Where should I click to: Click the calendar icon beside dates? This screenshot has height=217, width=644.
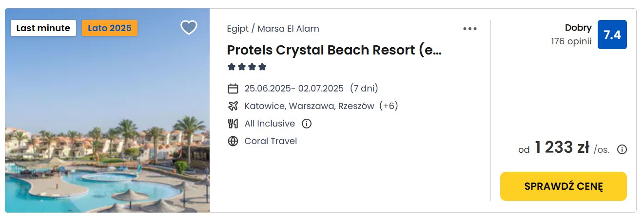pos(233,89)
